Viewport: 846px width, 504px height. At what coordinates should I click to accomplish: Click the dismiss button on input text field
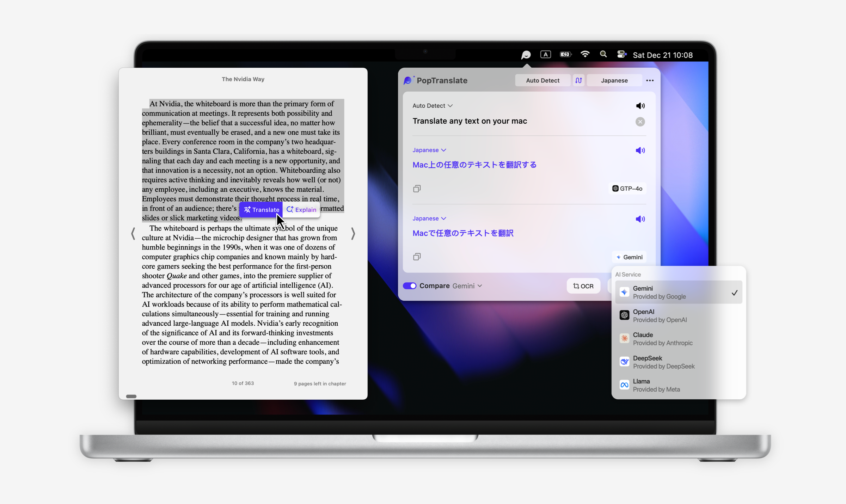(640, 122)
